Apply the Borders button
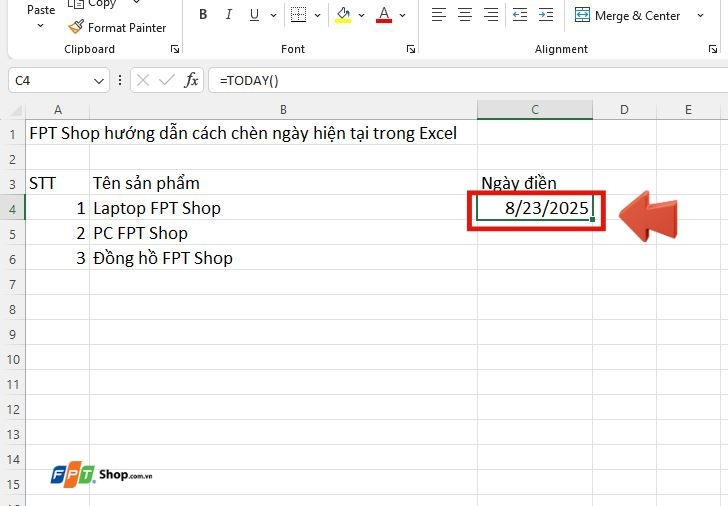Viewport: 728px width, 506px height. point(299,15)
